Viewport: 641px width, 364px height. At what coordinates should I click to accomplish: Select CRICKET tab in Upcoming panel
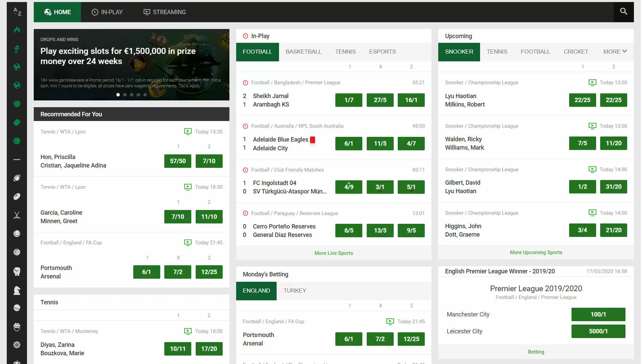pyautogui.click(x=576, y=52)
